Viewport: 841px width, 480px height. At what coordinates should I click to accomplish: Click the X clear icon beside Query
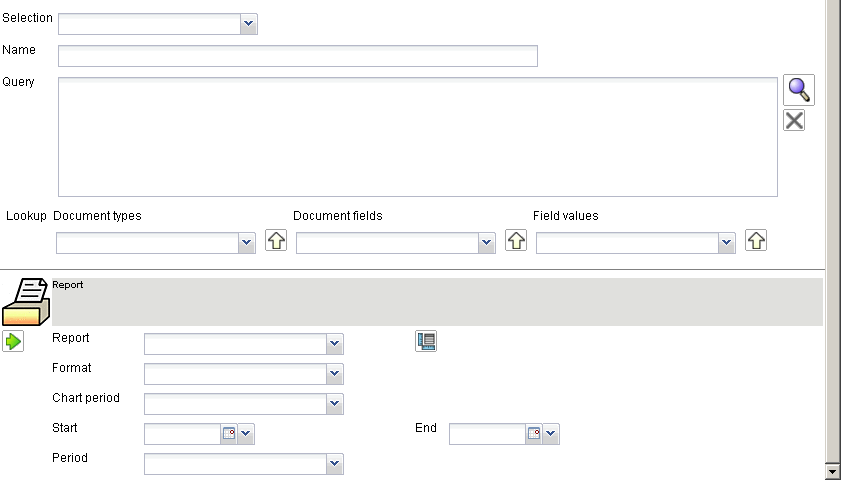pyautogui.click(x=794, y=121)
